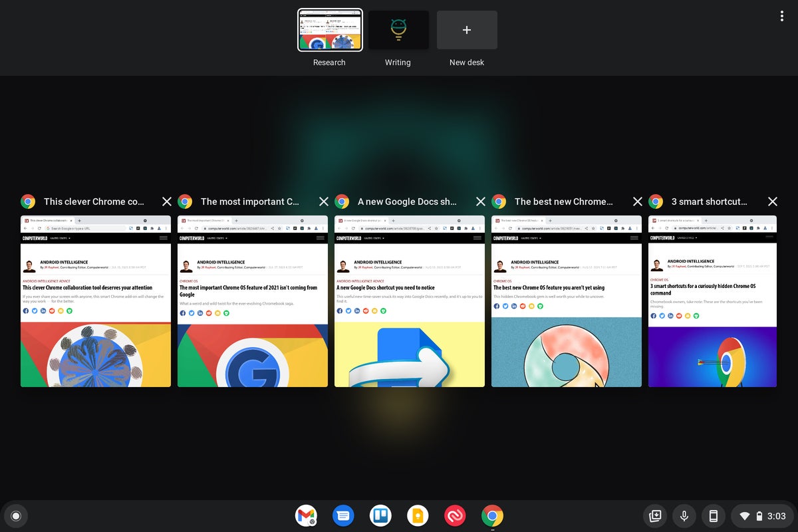
Task: Click the 'The most important C...' window title
Action: [250, 201]
